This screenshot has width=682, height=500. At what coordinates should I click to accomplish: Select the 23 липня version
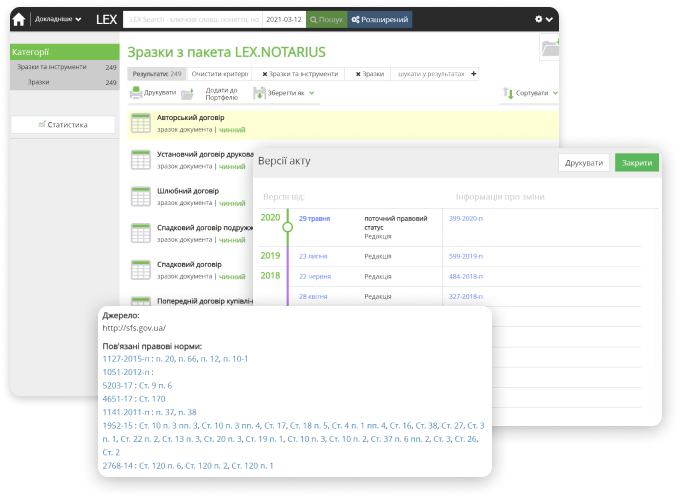point(313,256)
